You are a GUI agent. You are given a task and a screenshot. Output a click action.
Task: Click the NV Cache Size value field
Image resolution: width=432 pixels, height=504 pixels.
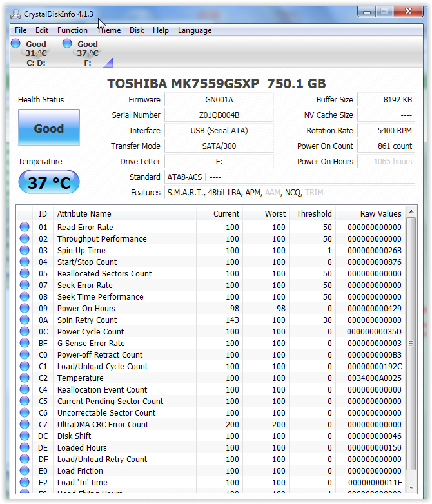[x=386, y=115]
